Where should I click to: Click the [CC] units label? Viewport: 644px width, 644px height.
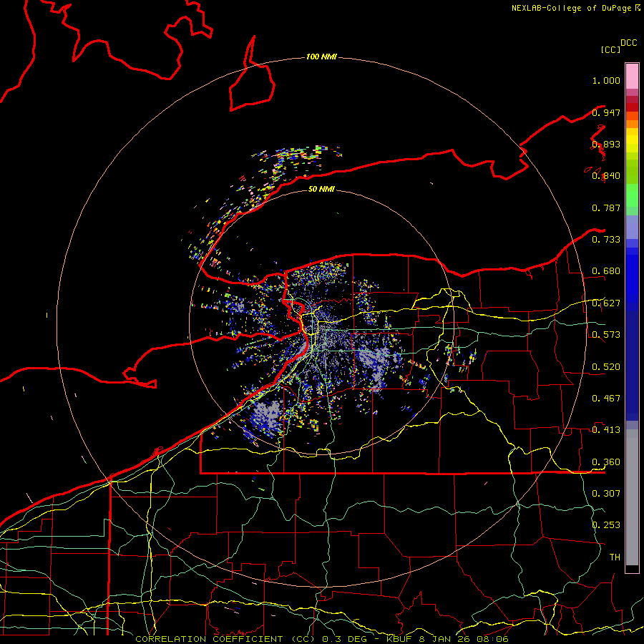610,49
